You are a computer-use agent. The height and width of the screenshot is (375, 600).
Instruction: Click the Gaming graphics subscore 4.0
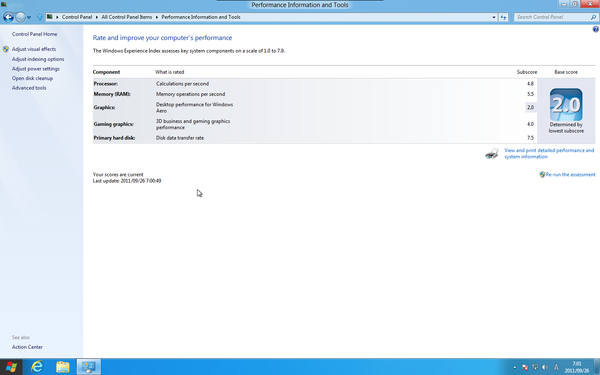530,124
